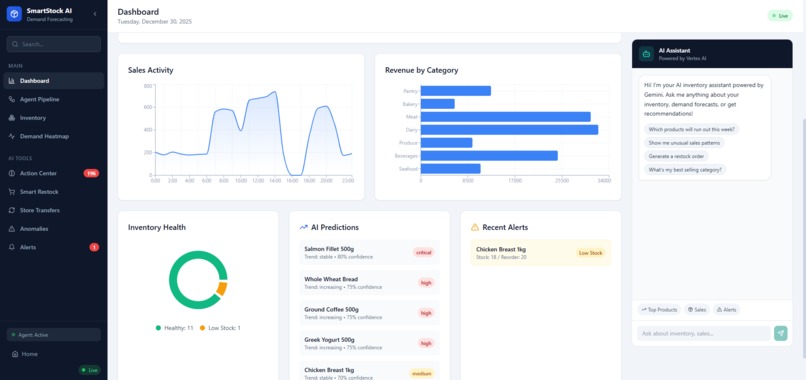Click the Anomalies warning triangle icon

point(12,229)
